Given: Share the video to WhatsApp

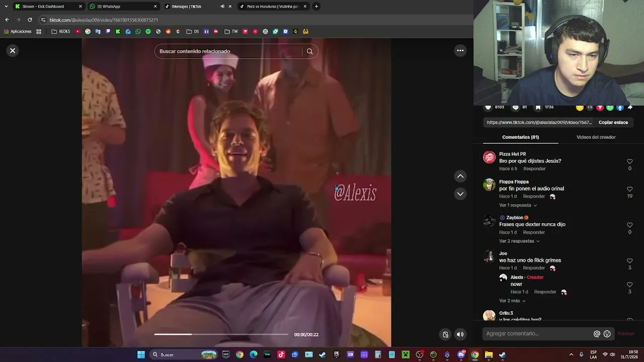Looking at the screenshot, I should click(x=610, y=108).
